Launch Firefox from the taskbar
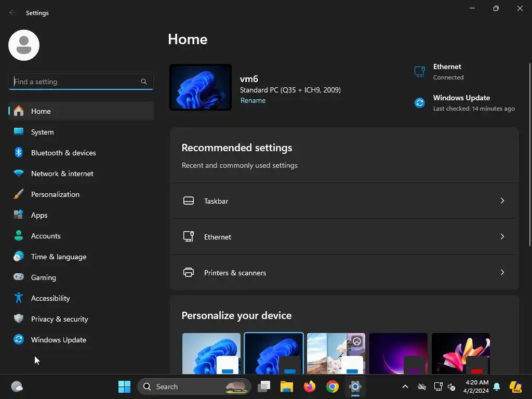 [x=310, y=387]
